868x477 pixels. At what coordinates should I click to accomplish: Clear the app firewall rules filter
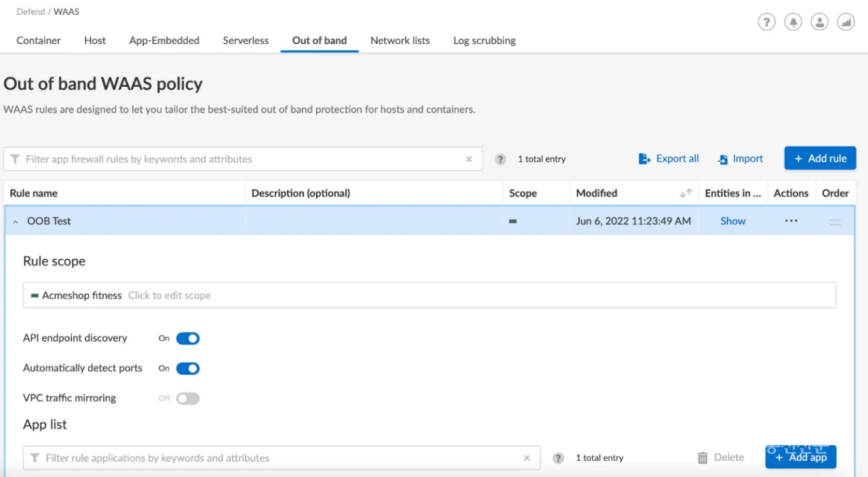pyautogui.click(x=469, y=159)
